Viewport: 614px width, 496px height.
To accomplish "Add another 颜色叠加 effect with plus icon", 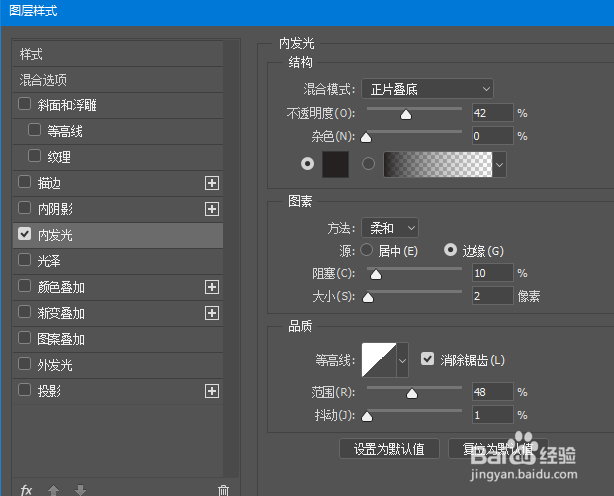I will 212,287.
